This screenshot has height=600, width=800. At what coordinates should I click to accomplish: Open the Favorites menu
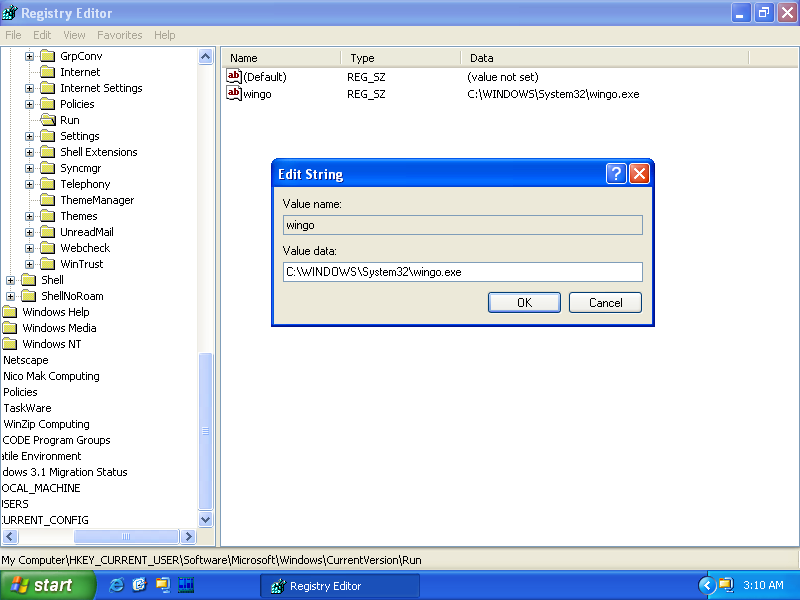[x=119, y=35]
